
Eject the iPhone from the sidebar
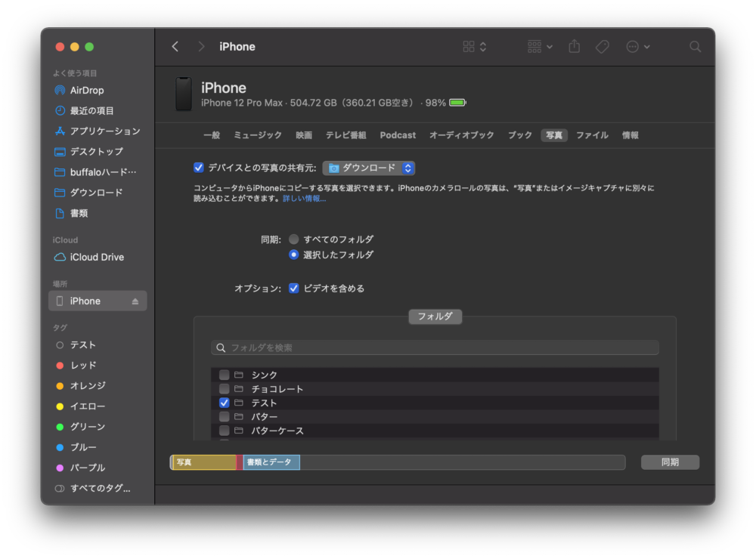pos(135,301)
